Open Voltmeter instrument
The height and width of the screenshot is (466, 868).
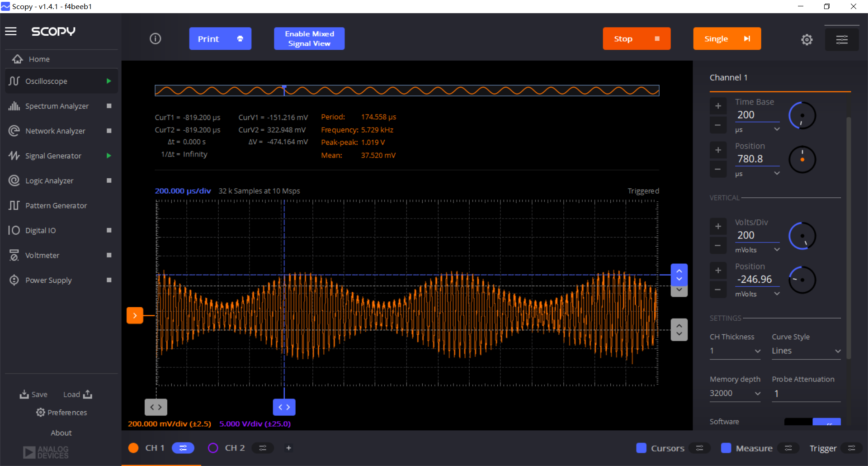pyautogui.click(x=42, y=255)
